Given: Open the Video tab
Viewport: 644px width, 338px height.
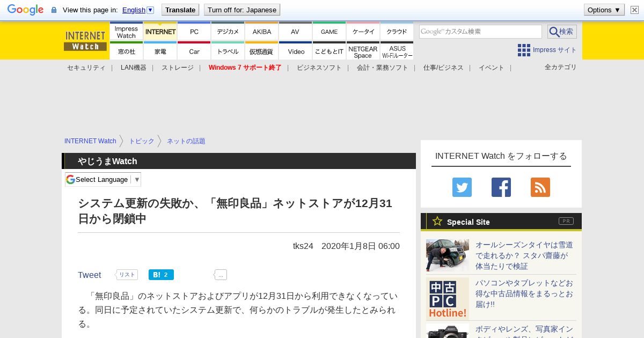Looking at the screenshot, I should coord(295,51).
